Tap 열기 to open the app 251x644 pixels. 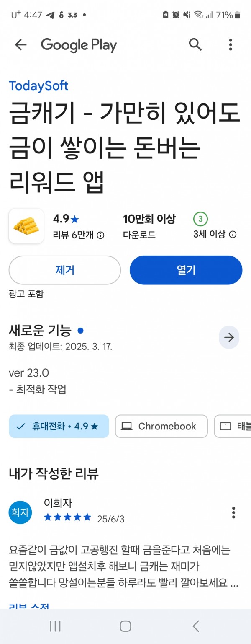point(186,270)
